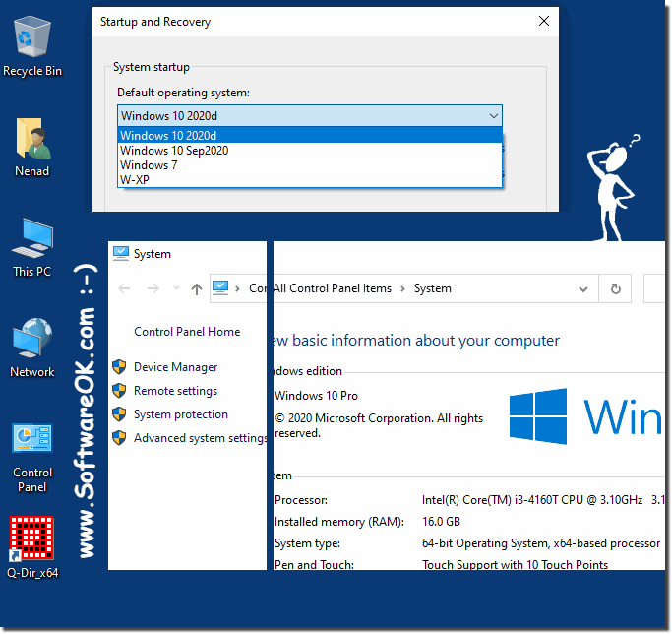Expand chevron after All Control Panel Items
672x634 pixels.
pos(402,288)
